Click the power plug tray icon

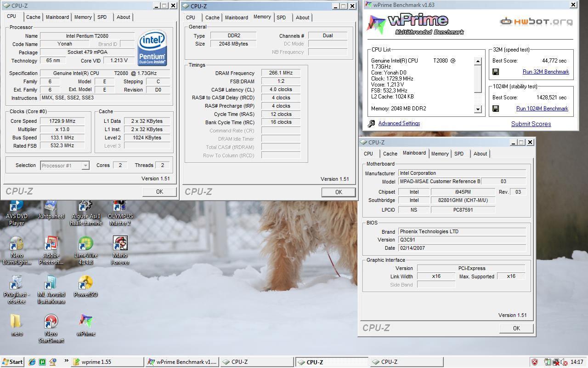click(548, 362)
